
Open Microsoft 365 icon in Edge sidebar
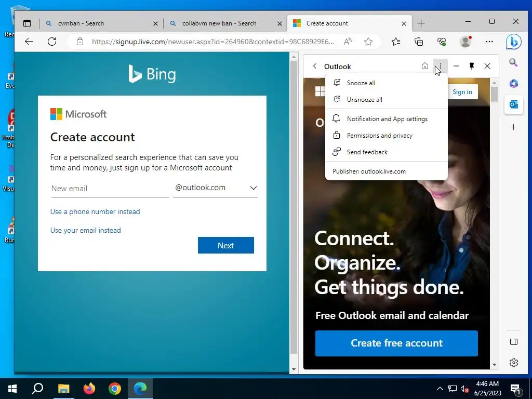[513, 83]
